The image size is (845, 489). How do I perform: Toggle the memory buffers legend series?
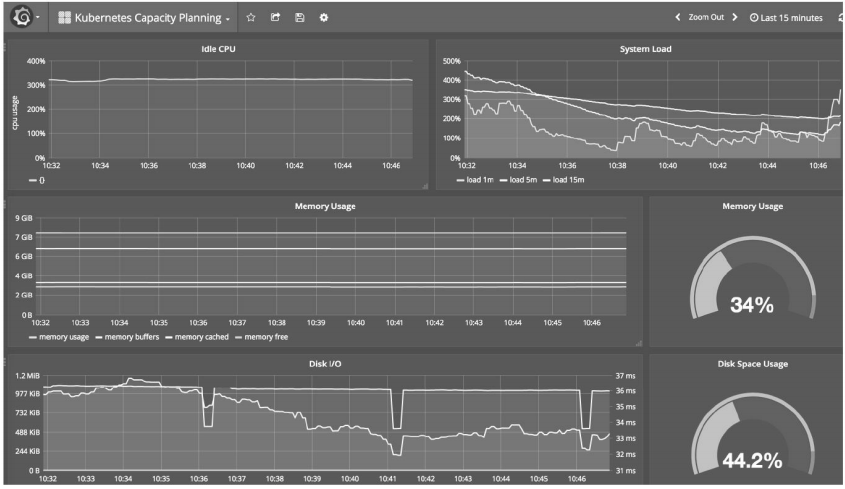[x=127, y=338]
